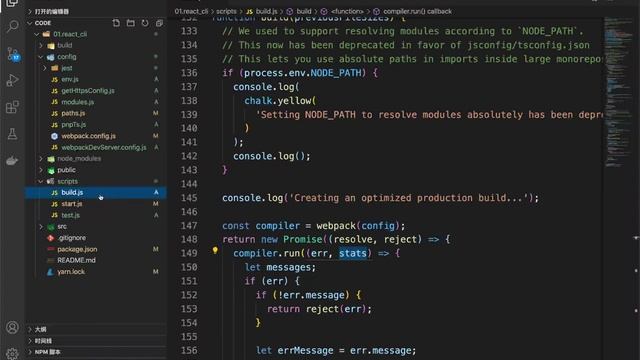Refresh the explorer tree
640x360 pixels.
coord(145,23)
